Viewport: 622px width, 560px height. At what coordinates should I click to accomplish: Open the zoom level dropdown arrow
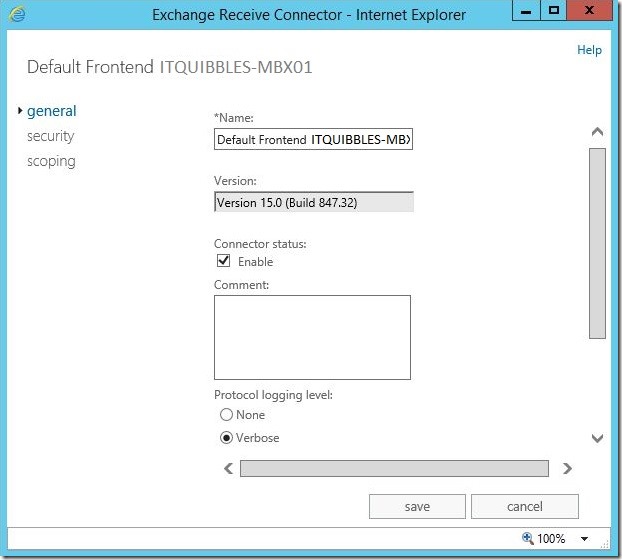pos(584,539)
